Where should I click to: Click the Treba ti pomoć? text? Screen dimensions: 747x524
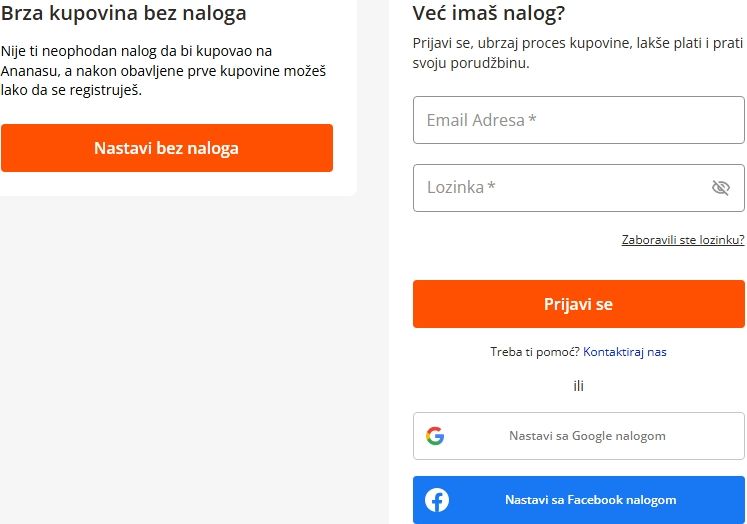click(x=535, y=352)
